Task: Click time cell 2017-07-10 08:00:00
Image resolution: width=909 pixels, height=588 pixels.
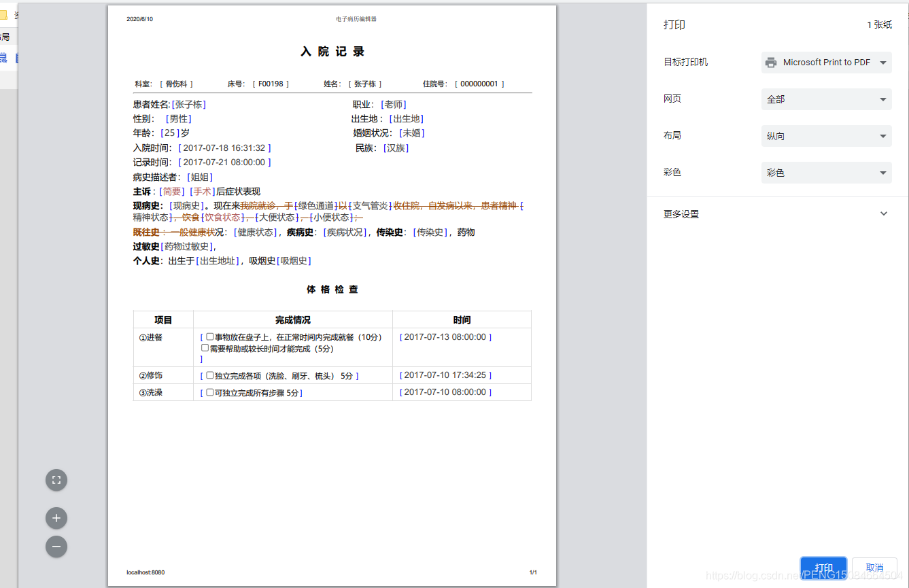Action: (445, 392)
